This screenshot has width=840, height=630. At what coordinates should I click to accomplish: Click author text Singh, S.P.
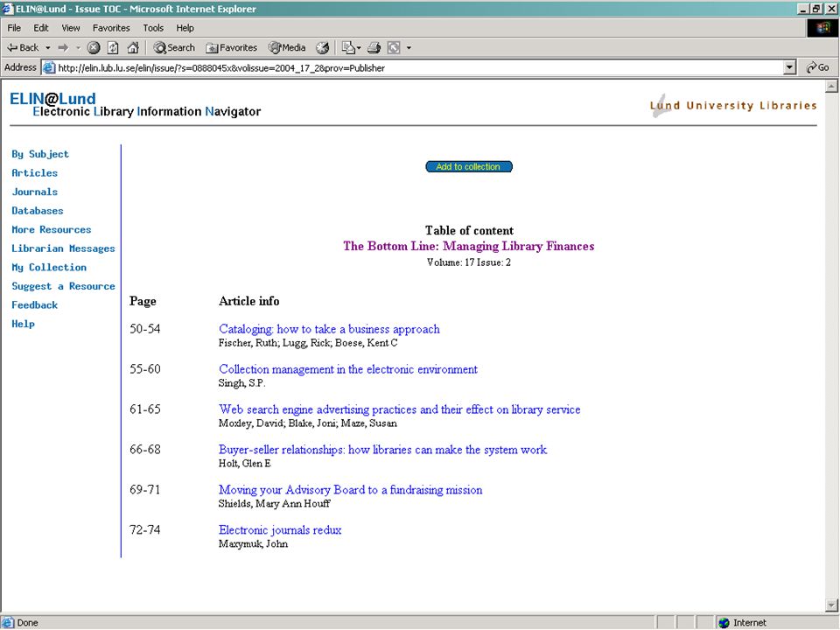point(241,383)
